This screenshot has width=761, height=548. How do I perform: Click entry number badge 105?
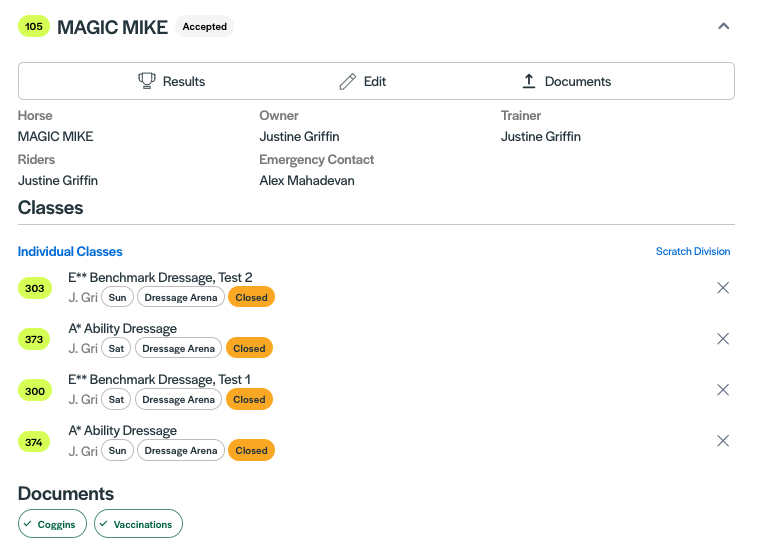(34, 27)
